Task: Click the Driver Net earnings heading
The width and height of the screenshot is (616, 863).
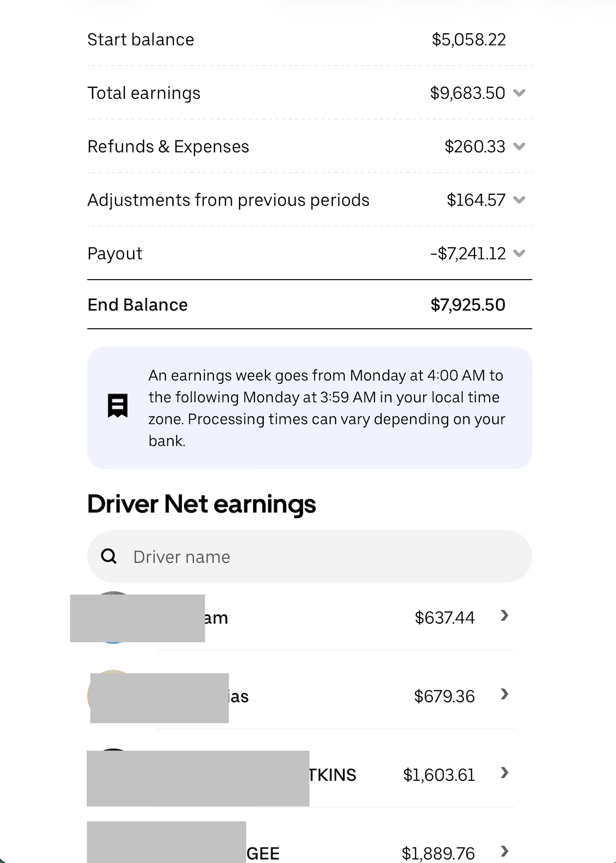Action: (x=201, y=504)
